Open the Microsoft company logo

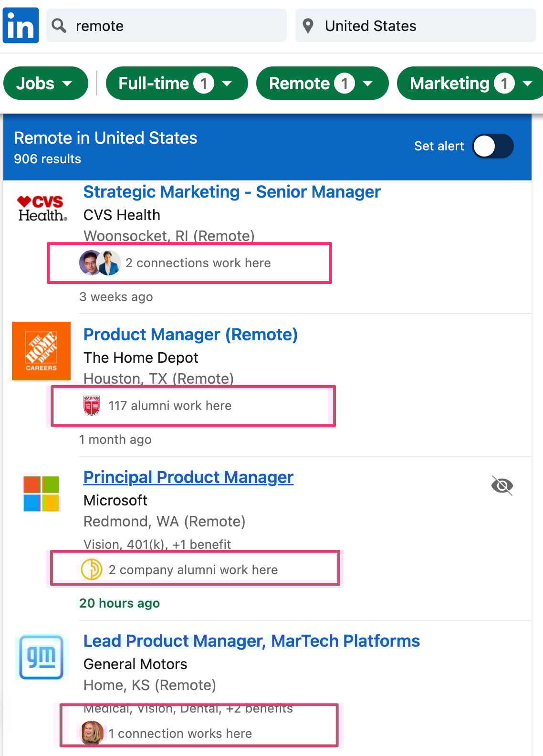(42, 493)
